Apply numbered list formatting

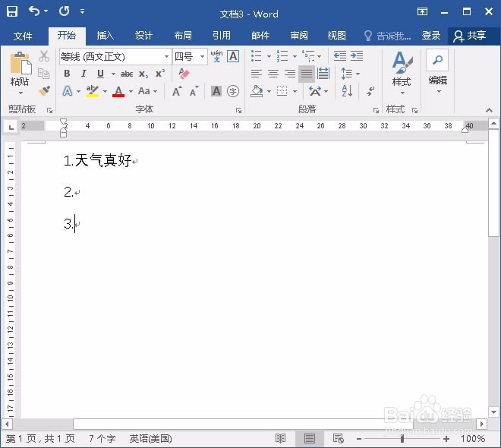pos(282,56)
